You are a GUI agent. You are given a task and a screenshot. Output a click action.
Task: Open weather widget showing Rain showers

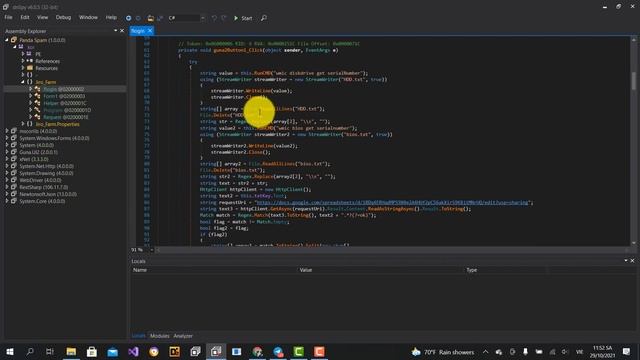pyautogui.click(x=443, y=352)
